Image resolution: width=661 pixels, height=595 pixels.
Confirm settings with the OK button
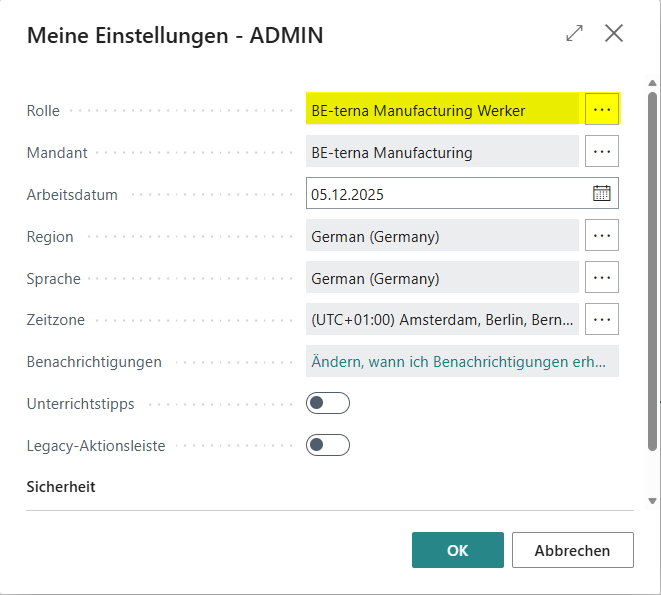pyautogui.click(x=458, y=550)
